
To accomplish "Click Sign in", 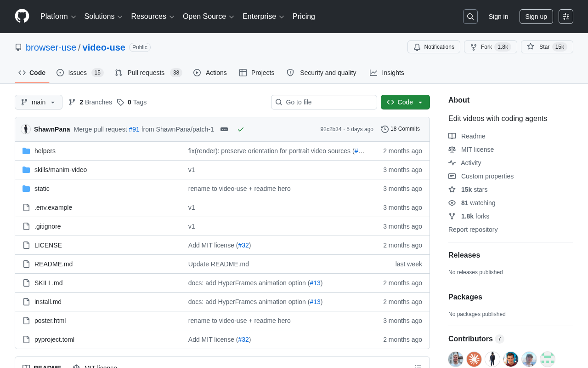I will [498, 17].
